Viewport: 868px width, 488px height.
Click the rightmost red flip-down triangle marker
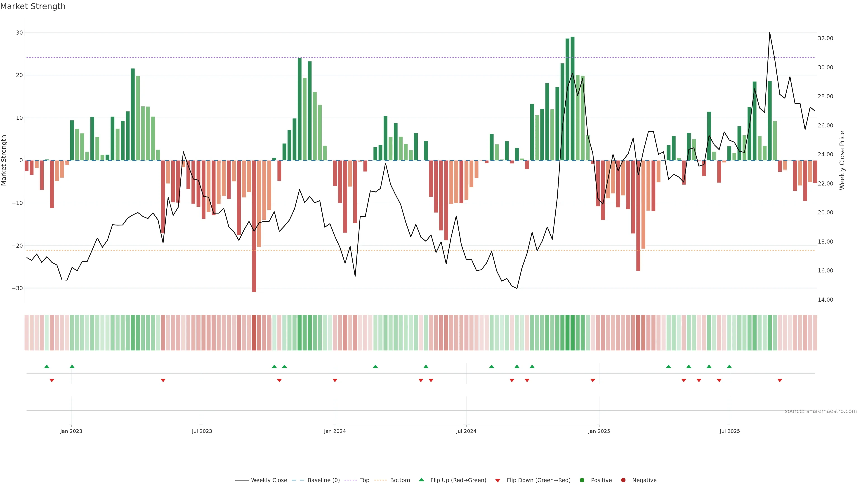(x=780, y=380)
